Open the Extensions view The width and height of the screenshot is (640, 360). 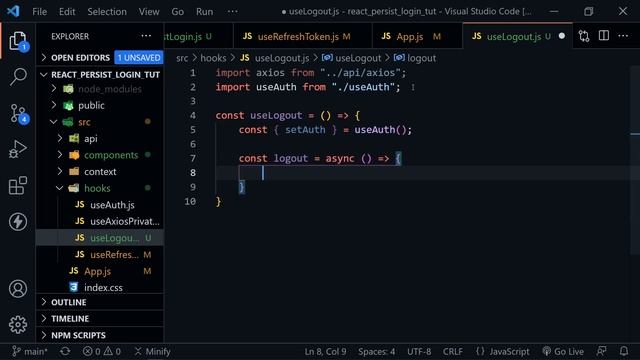[18, 186]
